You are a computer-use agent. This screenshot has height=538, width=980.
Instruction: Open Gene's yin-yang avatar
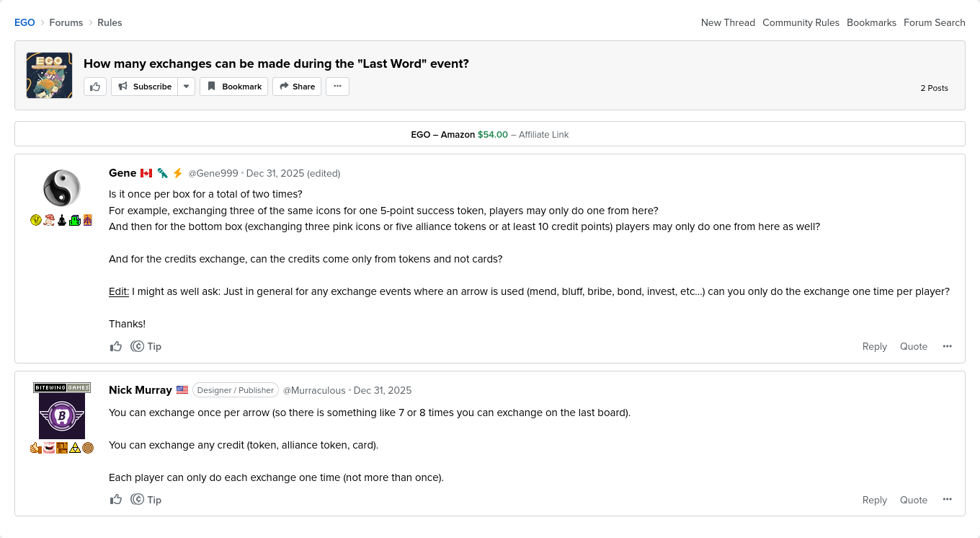click(x=62, y=188)
